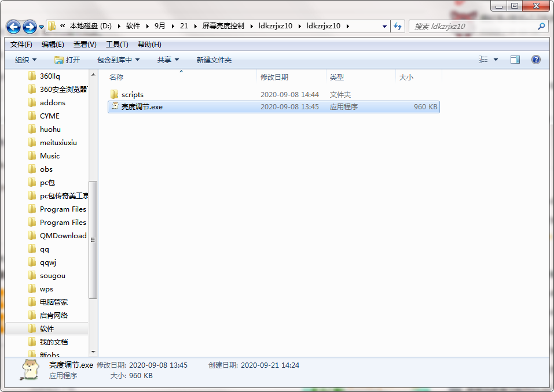Click sidebar scrollbar up arrow
The image size is (554, 392).
93,75
